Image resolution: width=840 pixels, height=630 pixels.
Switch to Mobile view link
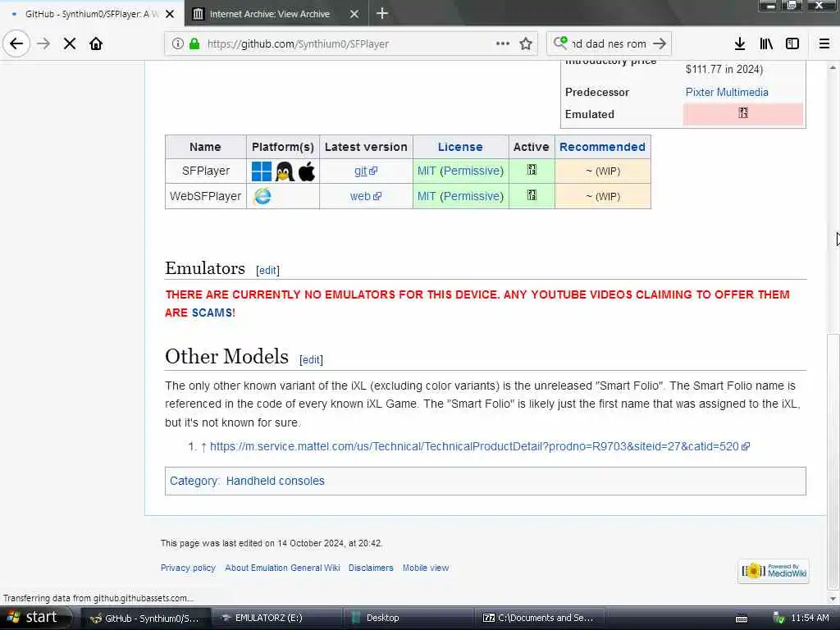tap(426, 568)
